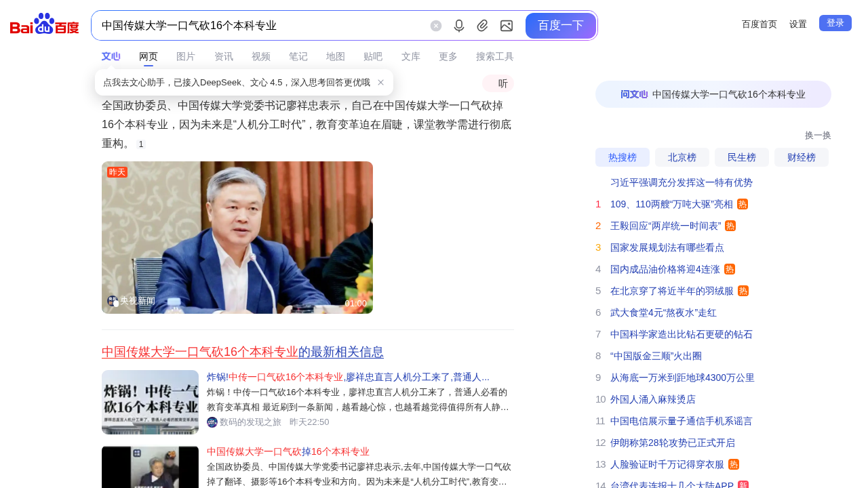Click citation marker 1 in summary
The width and height of the screenshot is (868, 488).
pos(141,144)
